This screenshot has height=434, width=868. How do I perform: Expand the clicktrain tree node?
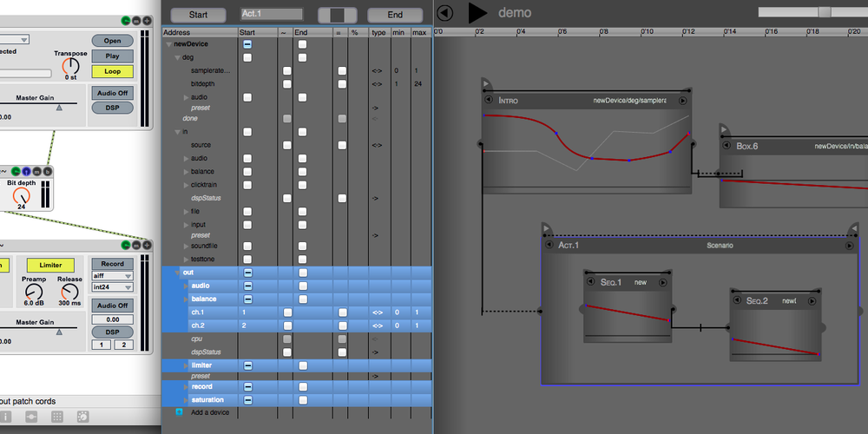point(186,185)
